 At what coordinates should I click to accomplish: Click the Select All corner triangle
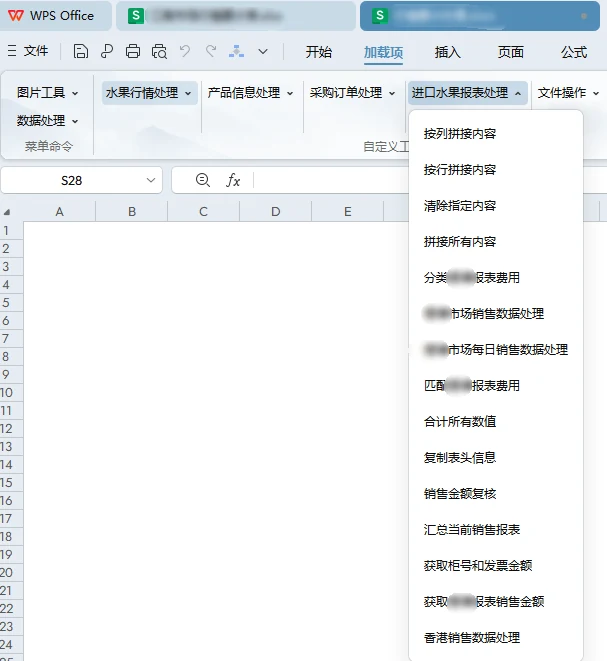pos(7,212)
